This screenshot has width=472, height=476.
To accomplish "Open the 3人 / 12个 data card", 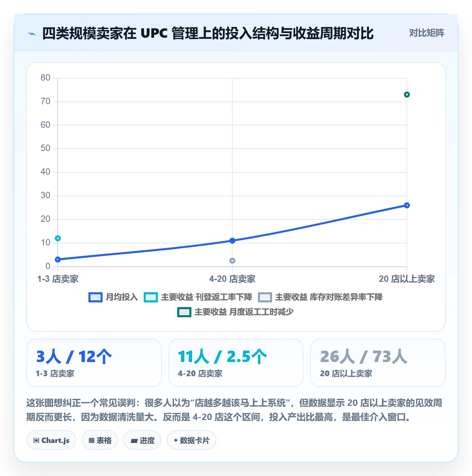I will pos(94,363).
